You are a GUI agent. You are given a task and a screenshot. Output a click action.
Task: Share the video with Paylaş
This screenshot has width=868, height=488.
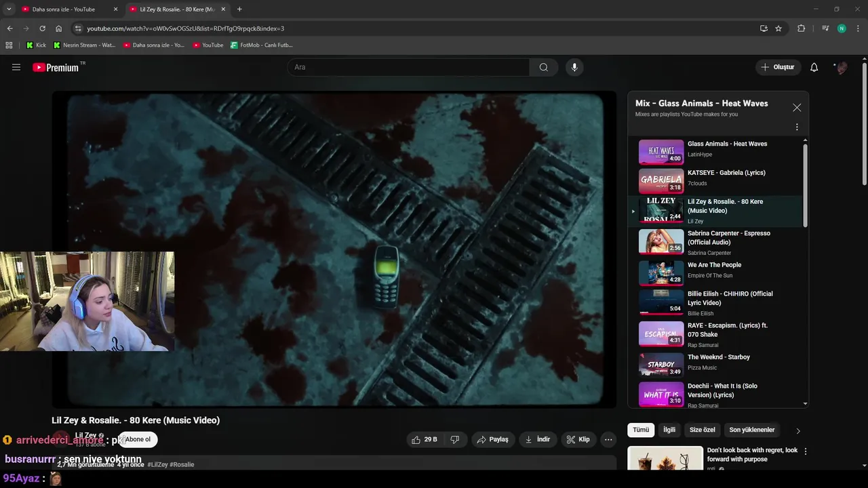coord(493,439)
